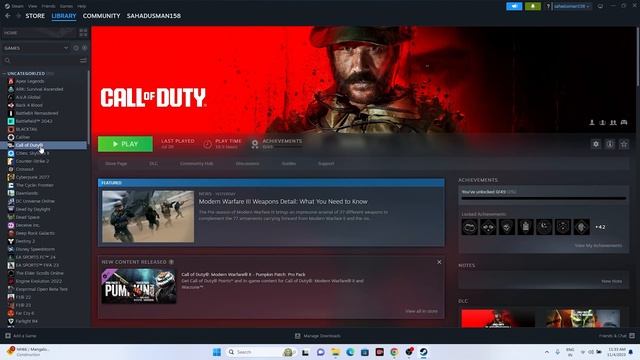Screen dimensions: 640x360
Task: Click the ready-to-play filter icon
Action: (84, 48)
